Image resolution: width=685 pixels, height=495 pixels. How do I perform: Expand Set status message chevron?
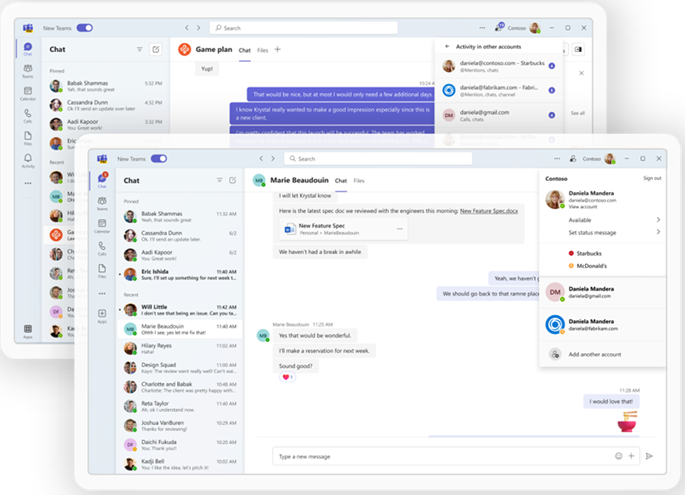(658, 232)
